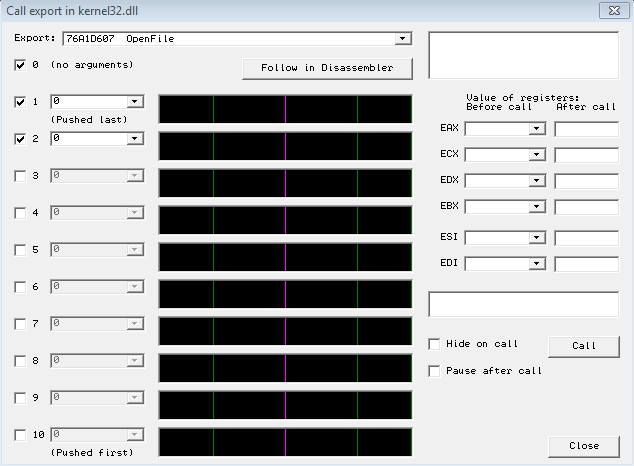Enable the argument 3 checkbox
The image size is (634, 466).
tap(20, 176)
